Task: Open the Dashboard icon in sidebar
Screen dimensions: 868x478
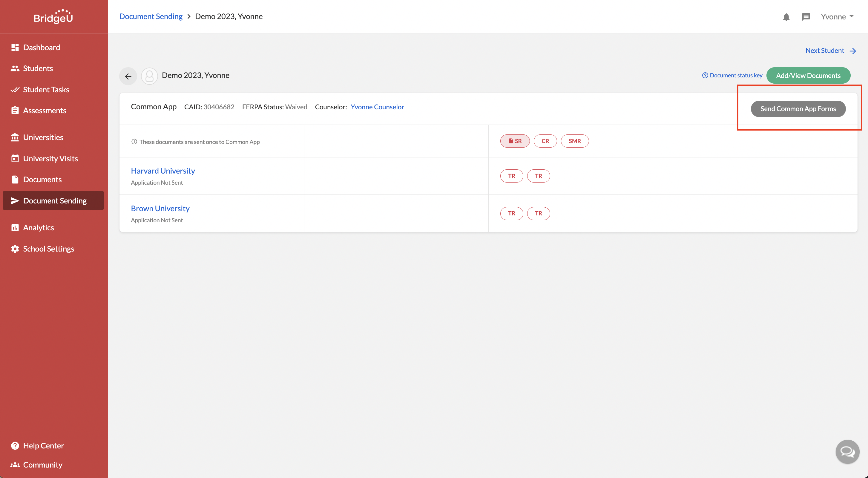Action: [x=15, y=48]
